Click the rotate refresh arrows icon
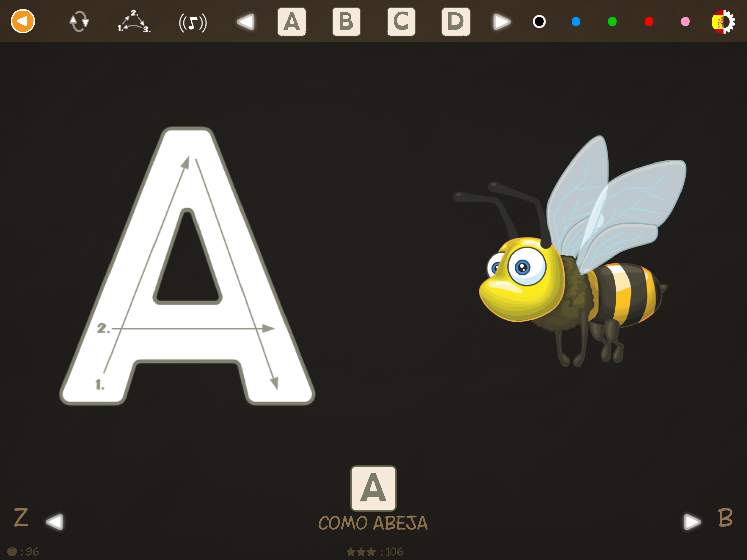 click(x=79, y=21)
